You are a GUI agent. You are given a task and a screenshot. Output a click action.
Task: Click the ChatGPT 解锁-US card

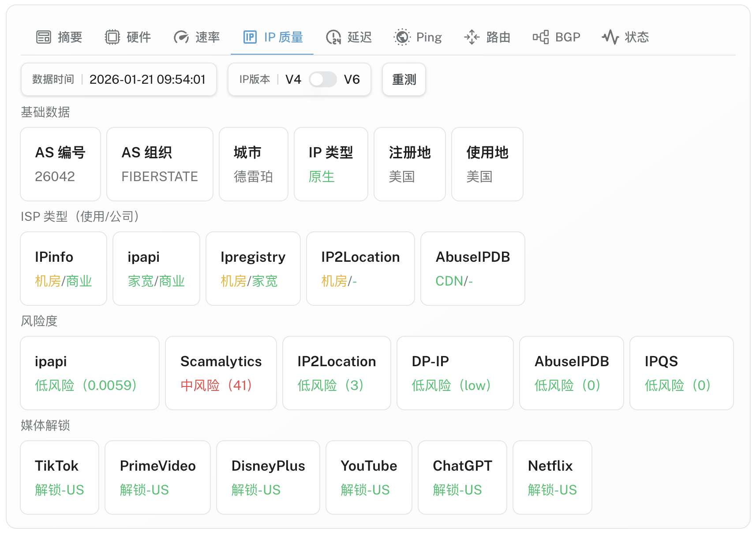click(462, 477)
